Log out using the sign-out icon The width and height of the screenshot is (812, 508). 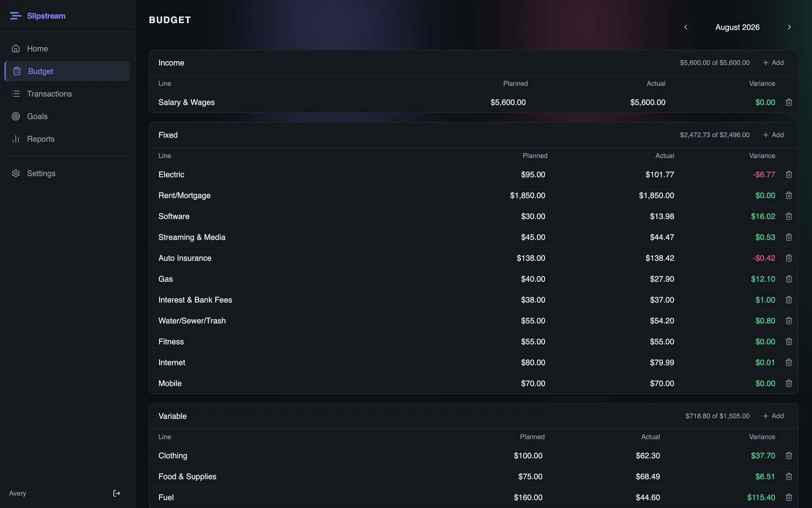coord(116,493)
